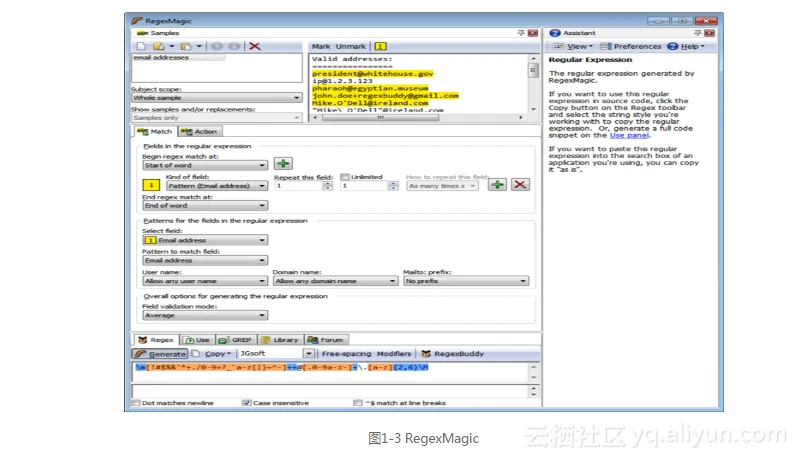The height and width of the screenshot is (459, 798).
Task: Click the first Repeat this field value stepper
Action: click(327, 186)
